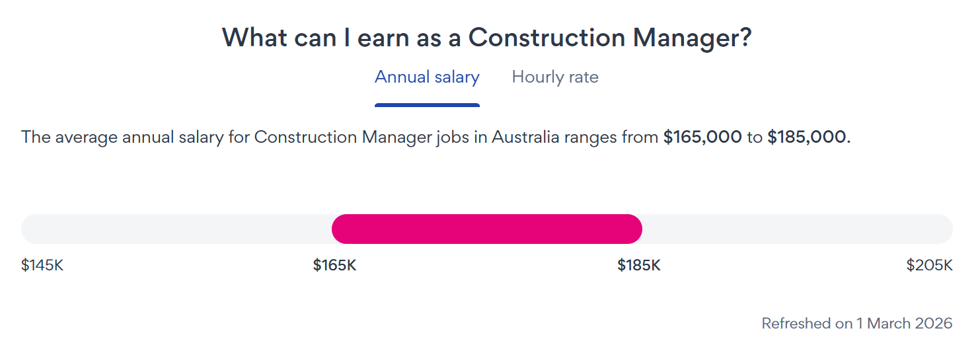
Task: Click the bold $185,000 figure in the sentence
Action: coord(806,137)
